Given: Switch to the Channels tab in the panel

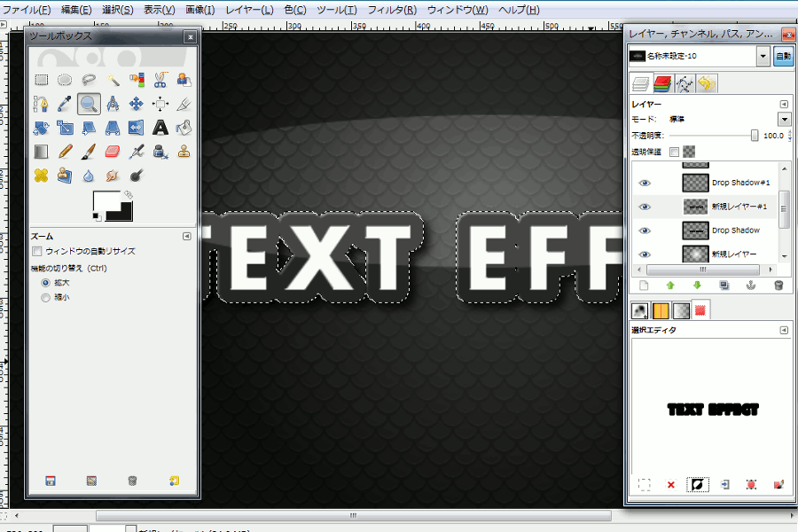Looking at the screenshot, I should (x=661, y=82).
